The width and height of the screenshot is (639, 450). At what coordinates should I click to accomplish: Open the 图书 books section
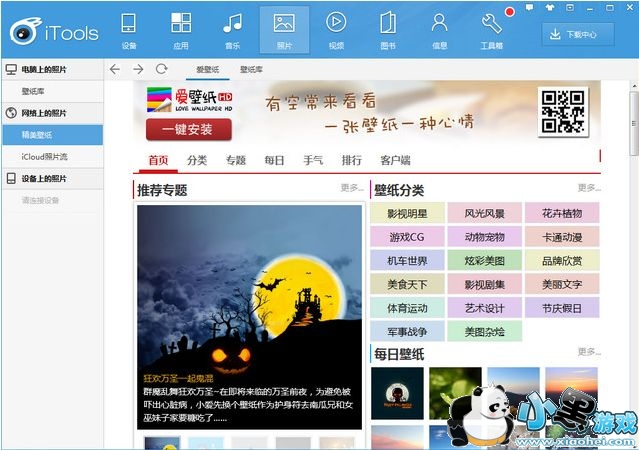[x=388, y=31]
